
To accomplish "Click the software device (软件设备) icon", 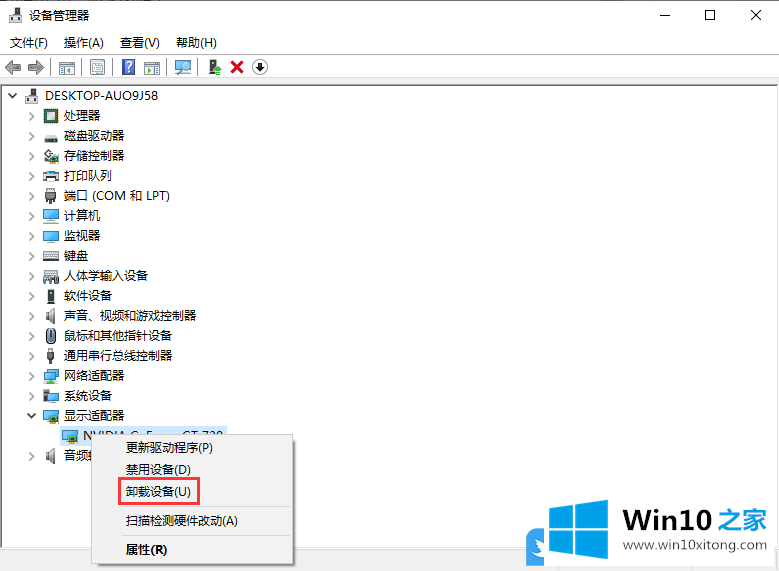I will tap(51, 296).
